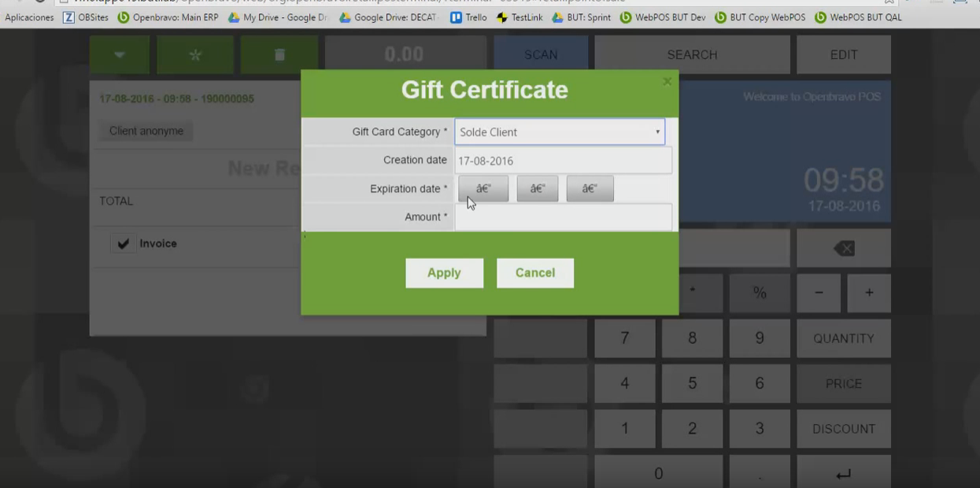
Task: Click number 1 on the keypad
Action: click(x=625, y=429)
